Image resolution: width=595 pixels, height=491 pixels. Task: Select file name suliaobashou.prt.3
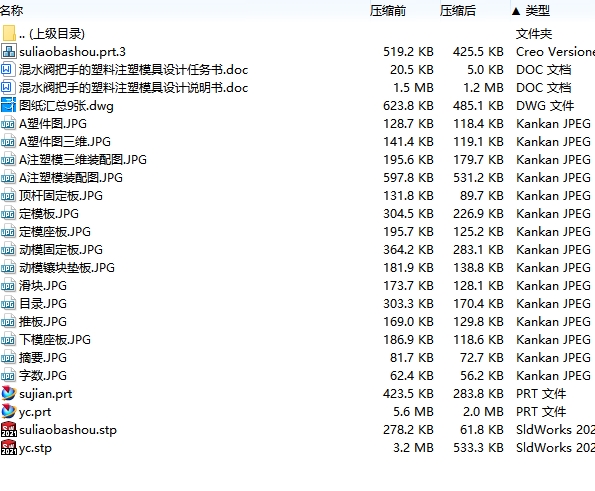click(x=72, y=52)
